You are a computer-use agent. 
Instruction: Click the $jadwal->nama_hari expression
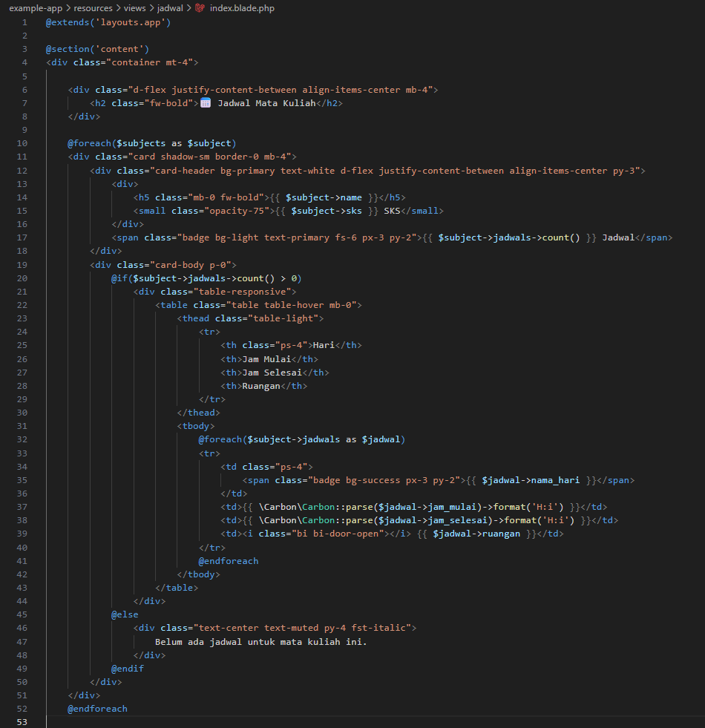(531, 481)
